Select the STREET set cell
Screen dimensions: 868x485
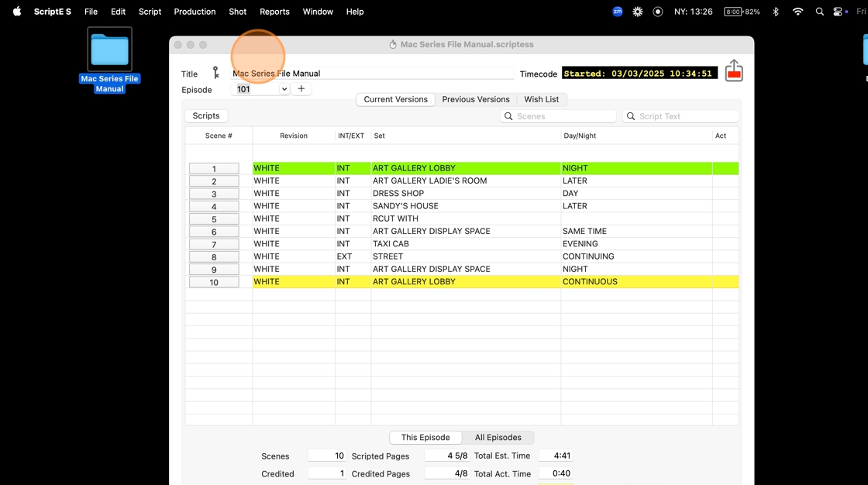tap(466, 256)
